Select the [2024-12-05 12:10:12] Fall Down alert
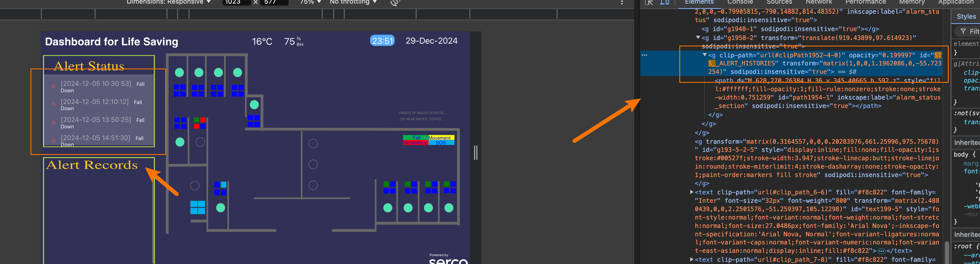 (x=102, y=105)
